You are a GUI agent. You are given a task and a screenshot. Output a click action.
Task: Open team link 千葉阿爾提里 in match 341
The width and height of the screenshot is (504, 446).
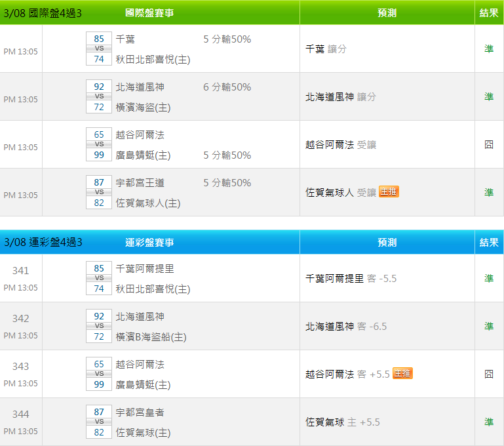(145, 268)
